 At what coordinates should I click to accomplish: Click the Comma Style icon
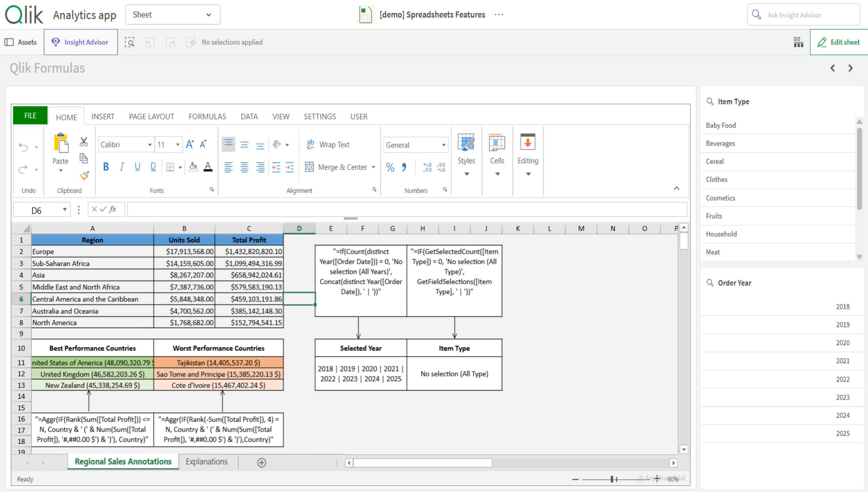(404, 167)
